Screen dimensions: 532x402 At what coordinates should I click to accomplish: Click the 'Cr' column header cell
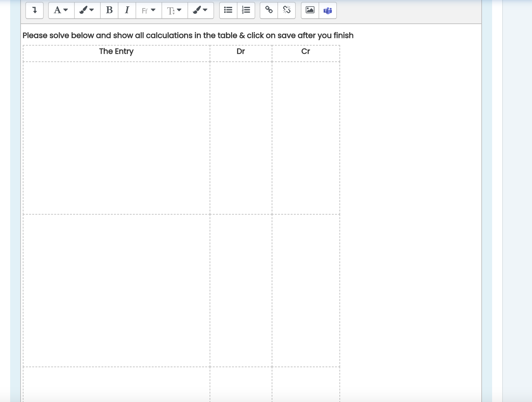[x=306, y=52]
